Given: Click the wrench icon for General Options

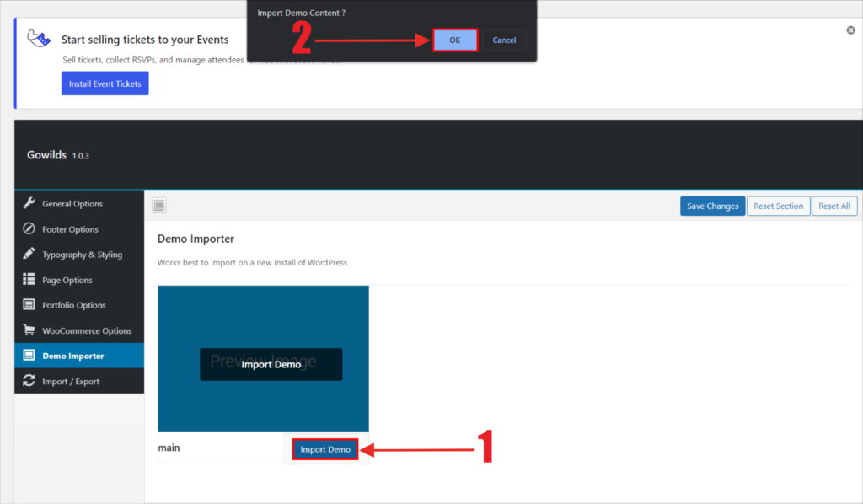Looking at the screenshot, I should (x=29, y=203).
